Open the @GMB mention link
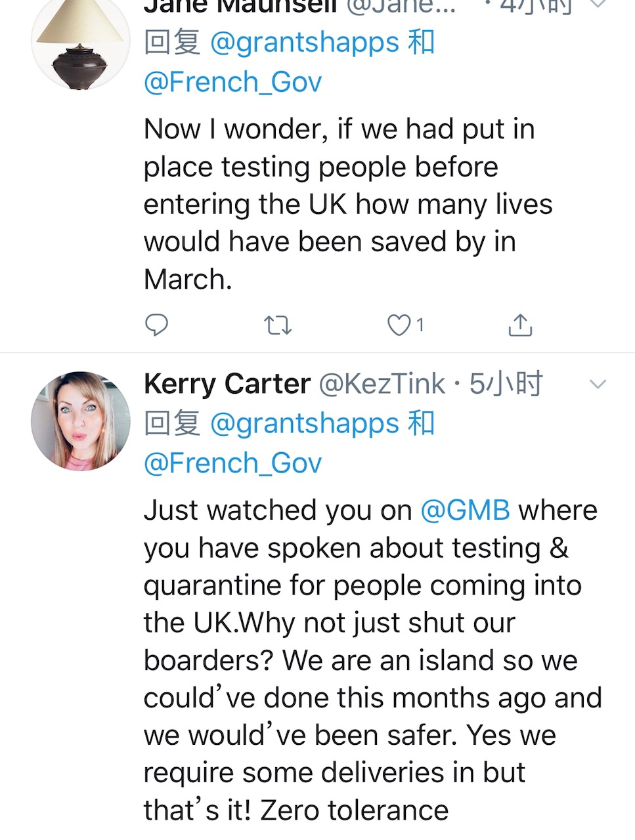This screenshot has width=635, height=840. click(x=465, y=511)
